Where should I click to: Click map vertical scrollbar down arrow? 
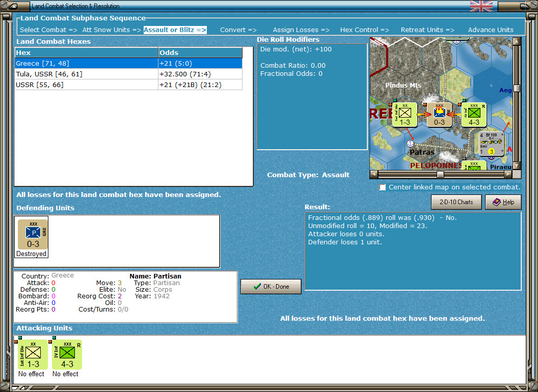[517, 165]
